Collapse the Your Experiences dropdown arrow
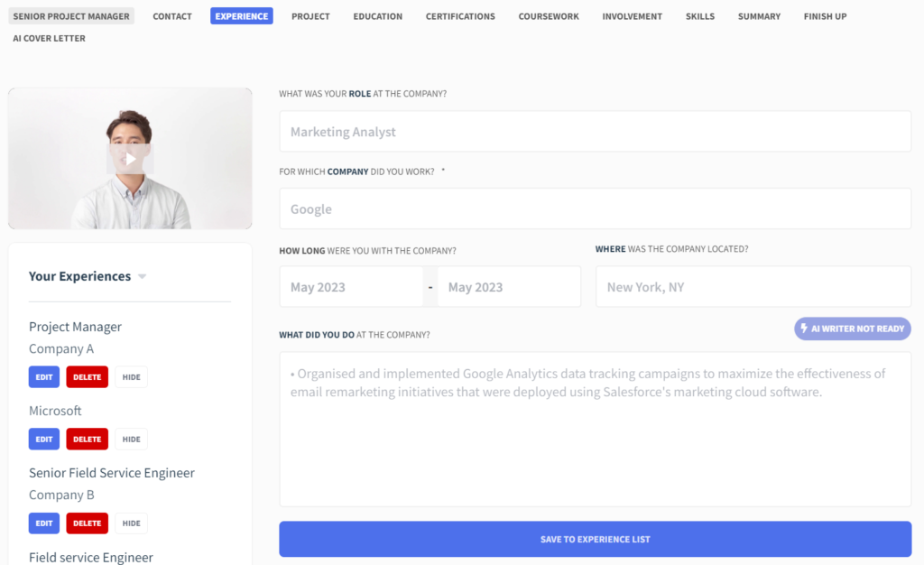This screenshot has width=924, height=565. point(142,276)
